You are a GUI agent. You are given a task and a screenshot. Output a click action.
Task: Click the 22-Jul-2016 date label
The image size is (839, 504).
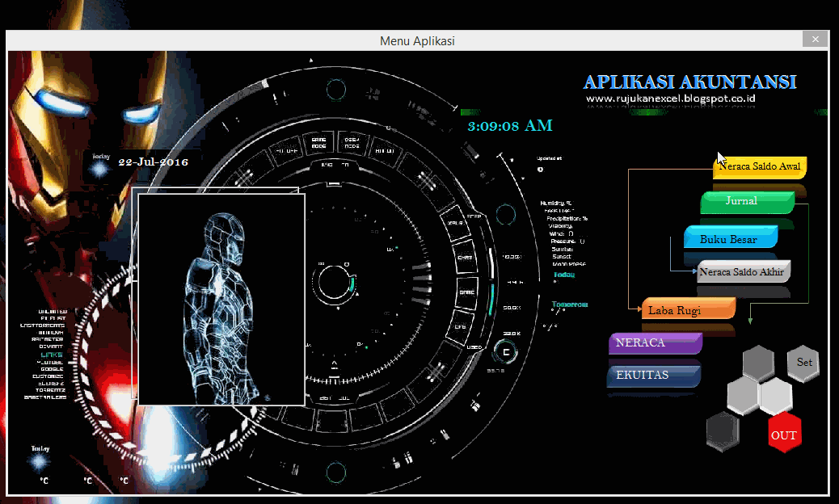(153, 162)
